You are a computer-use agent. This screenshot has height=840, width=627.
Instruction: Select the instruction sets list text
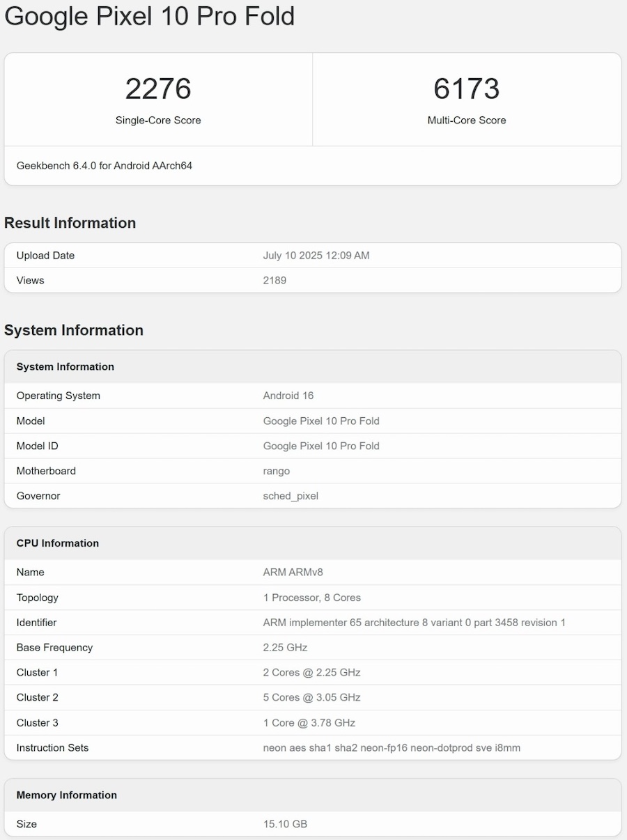tap(391, 748)
